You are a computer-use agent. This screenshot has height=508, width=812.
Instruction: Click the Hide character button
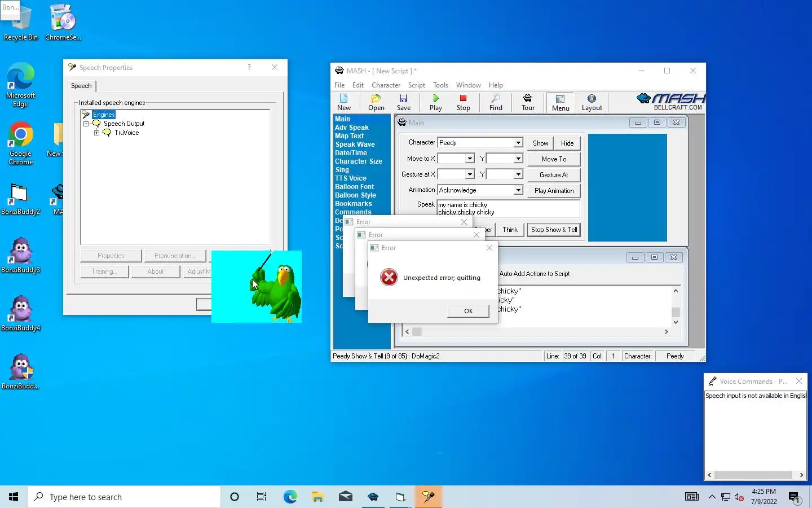pyautogui.click(x=567, y=143)
